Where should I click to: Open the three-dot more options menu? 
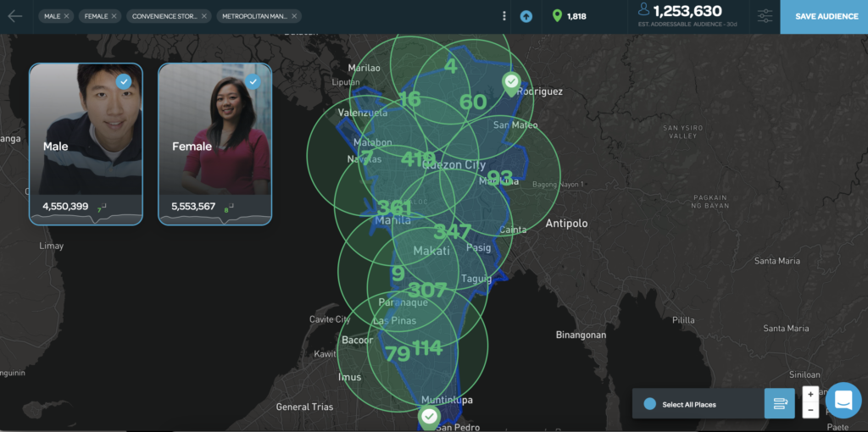coord(504,16)
